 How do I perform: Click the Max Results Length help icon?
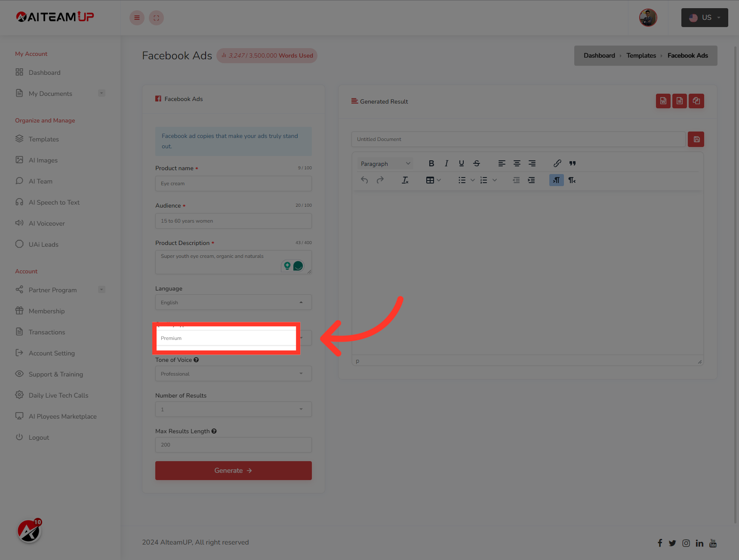click(x=214, y=431)
